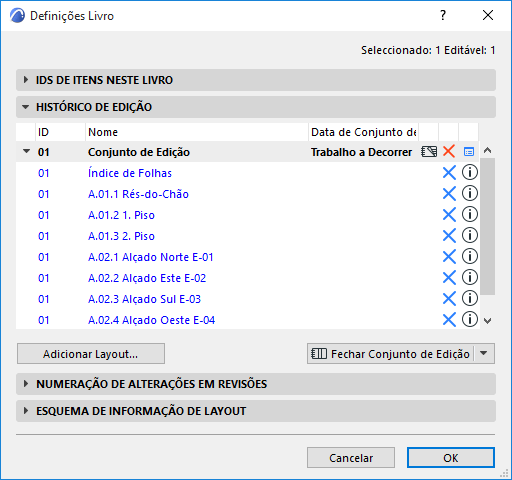Select the A.02.2 Alçado Este E-02 row
This screenshot has width=512, height=480.
[247, 278]
